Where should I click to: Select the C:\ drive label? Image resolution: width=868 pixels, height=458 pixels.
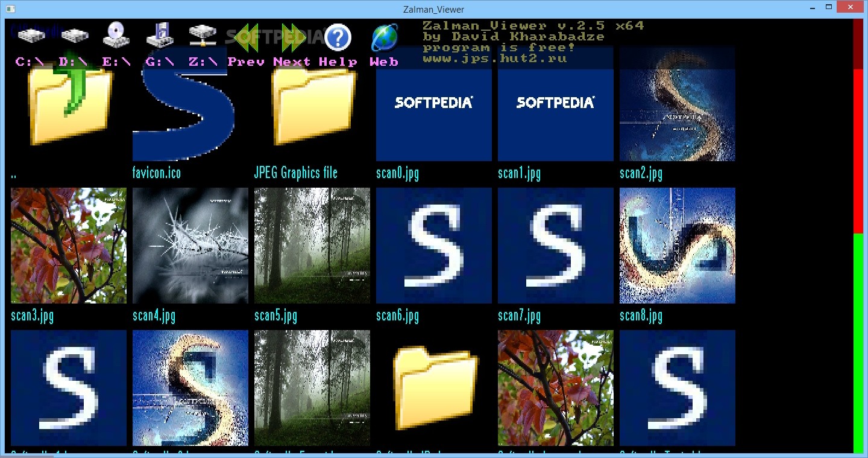(x=30, y=62)
